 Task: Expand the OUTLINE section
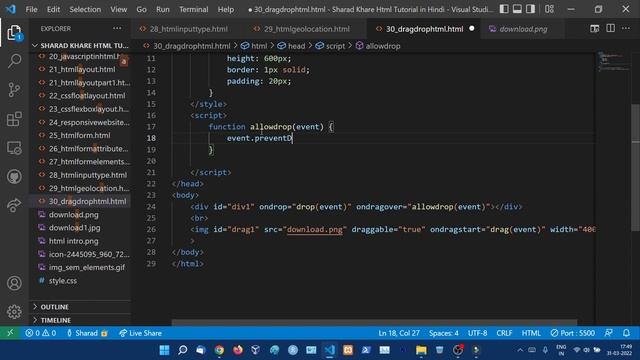(80, 307)
